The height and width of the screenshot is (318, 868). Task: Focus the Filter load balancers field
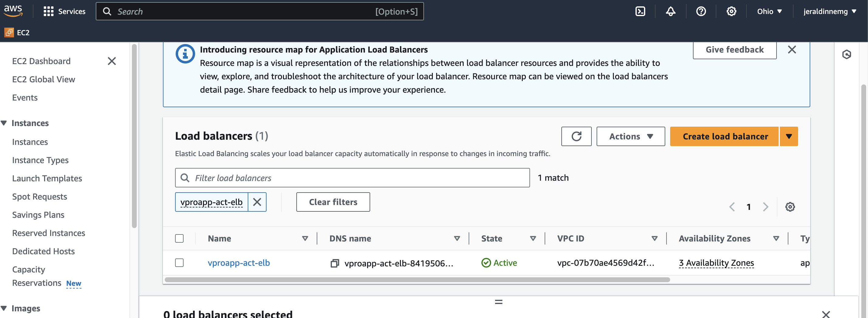click(357, 178)
